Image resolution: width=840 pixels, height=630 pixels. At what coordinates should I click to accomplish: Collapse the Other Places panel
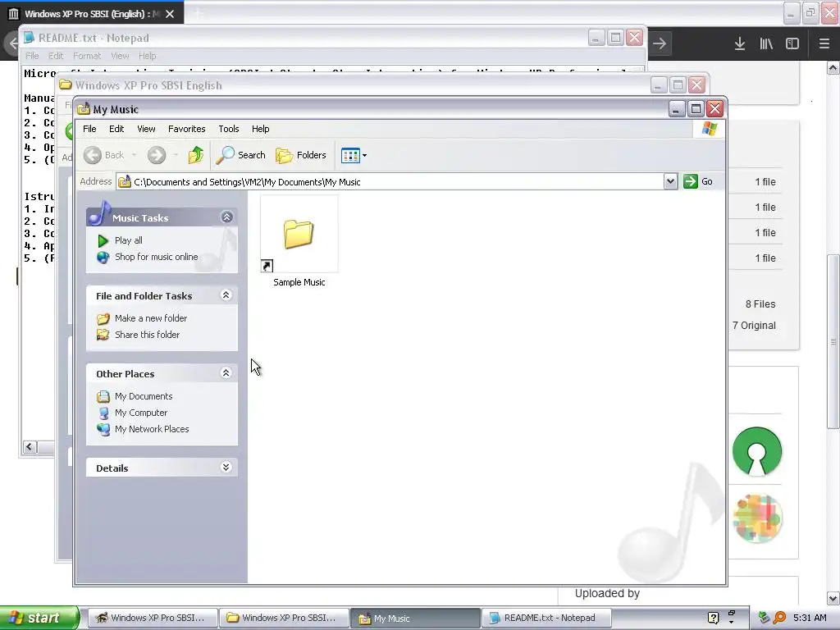(x=226, y=373)
